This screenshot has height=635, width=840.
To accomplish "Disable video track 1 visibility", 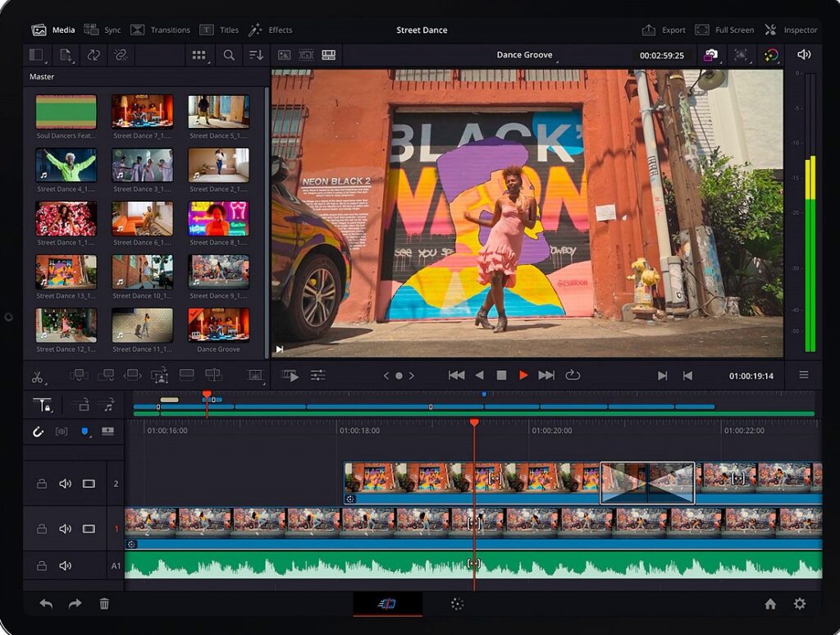I will [x=89, y=528].
